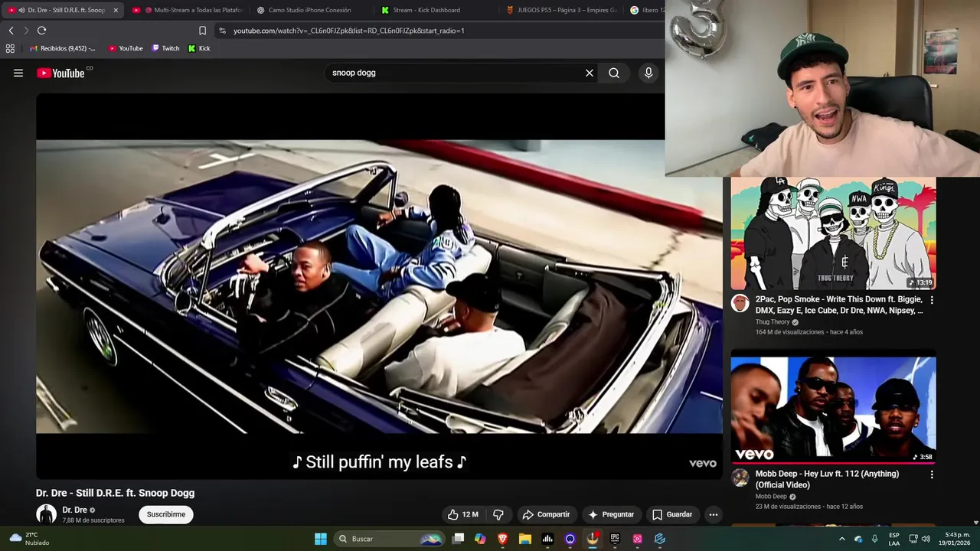The width and height of the screenshot is (980, 551).
Task: Open the Dr. Dre channel name link
Action: 74,510
